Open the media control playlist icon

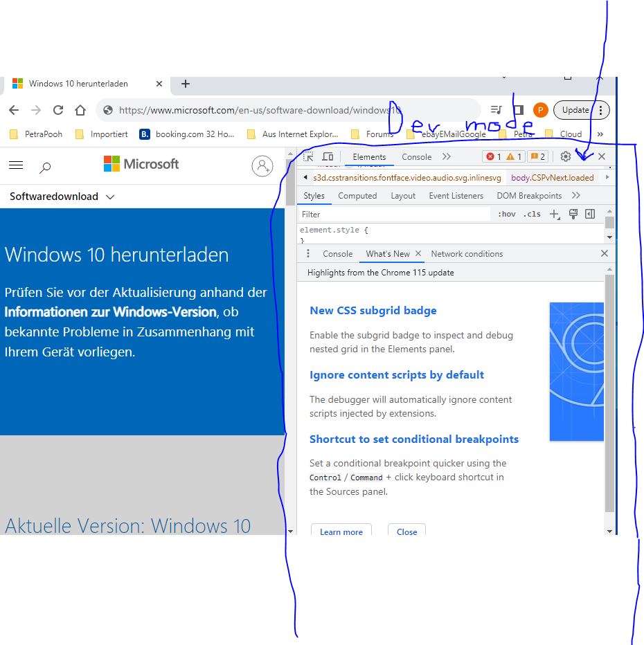497,110
